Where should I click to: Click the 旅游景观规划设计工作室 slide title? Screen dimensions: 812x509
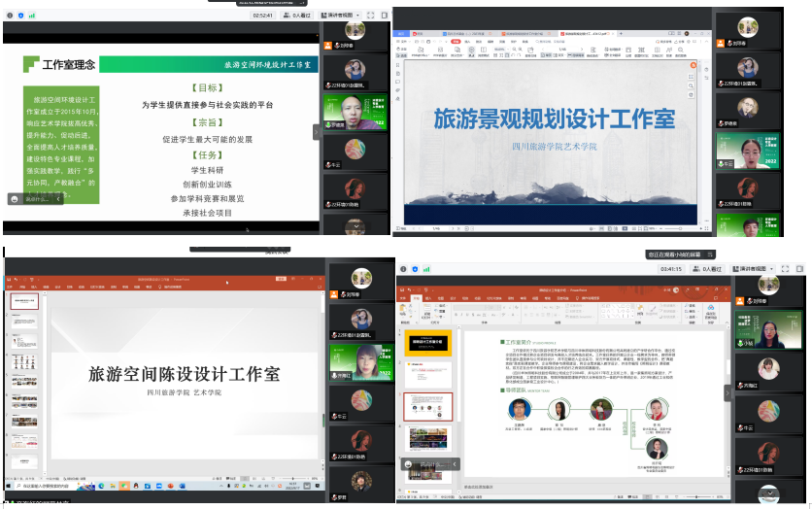(554, 119)
